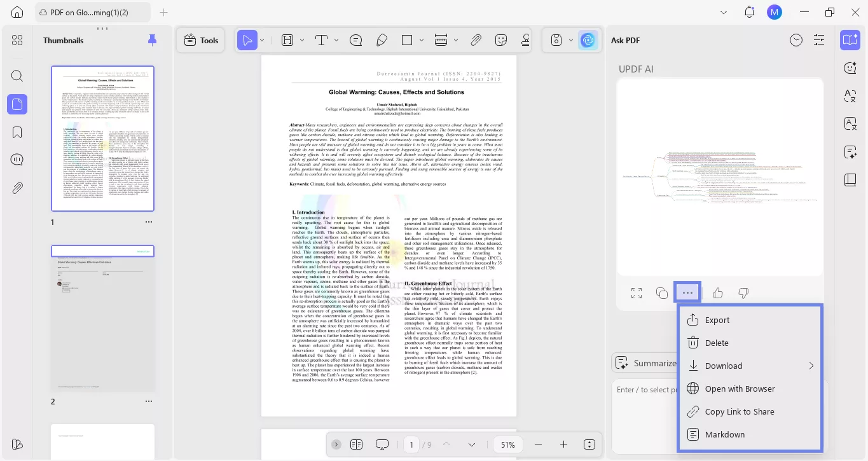868x461 pixels.
Task: Click the zoom in plus button
Action: pos(563,444)
